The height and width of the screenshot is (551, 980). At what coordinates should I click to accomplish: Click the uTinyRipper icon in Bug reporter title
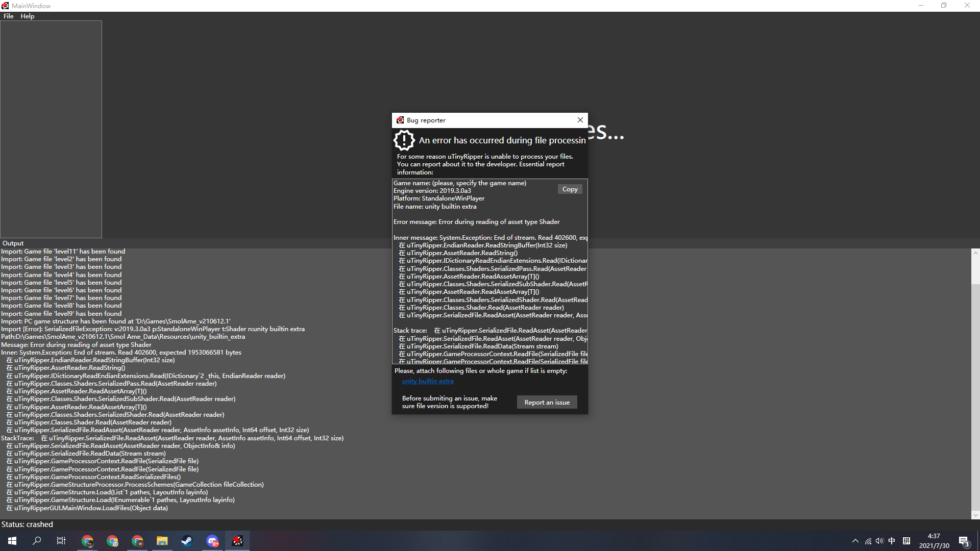400,120
